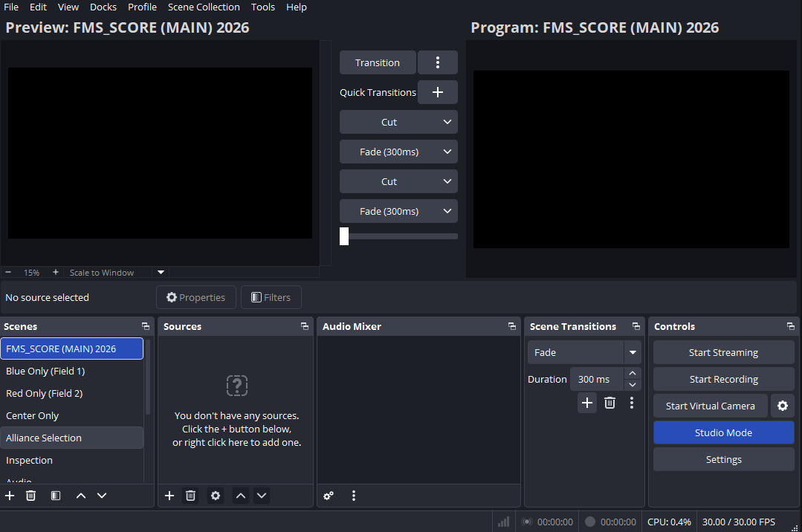Expand the first Cut quick transition dropdown
802x532 pixels.
click(447, 122)
